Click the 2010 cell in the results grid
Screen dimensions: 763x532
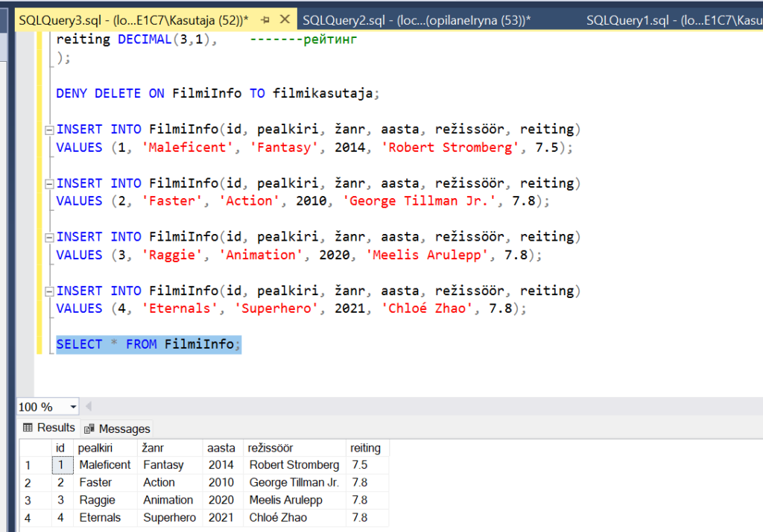[x=223, y=483]
